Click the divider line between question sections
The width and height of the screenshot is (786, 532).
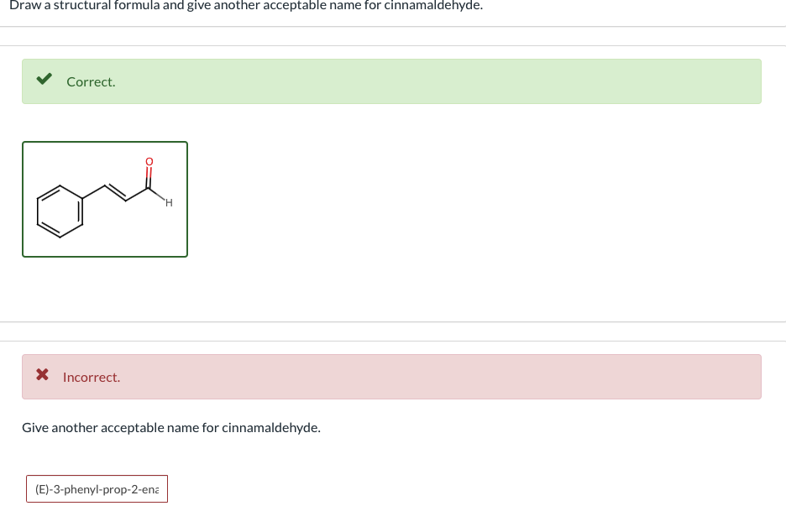(x=392, y=323)
